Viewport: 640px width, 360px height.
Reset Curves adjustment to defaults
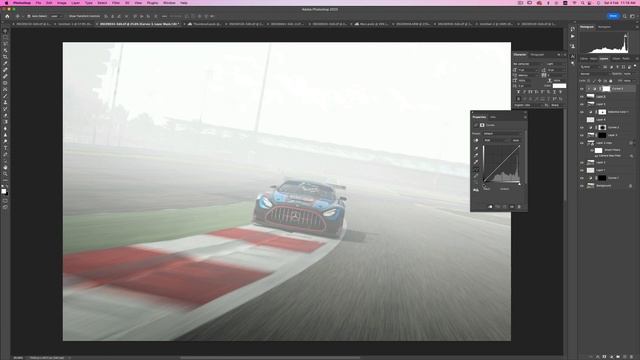pyautogui.click(x=505, y=207)
